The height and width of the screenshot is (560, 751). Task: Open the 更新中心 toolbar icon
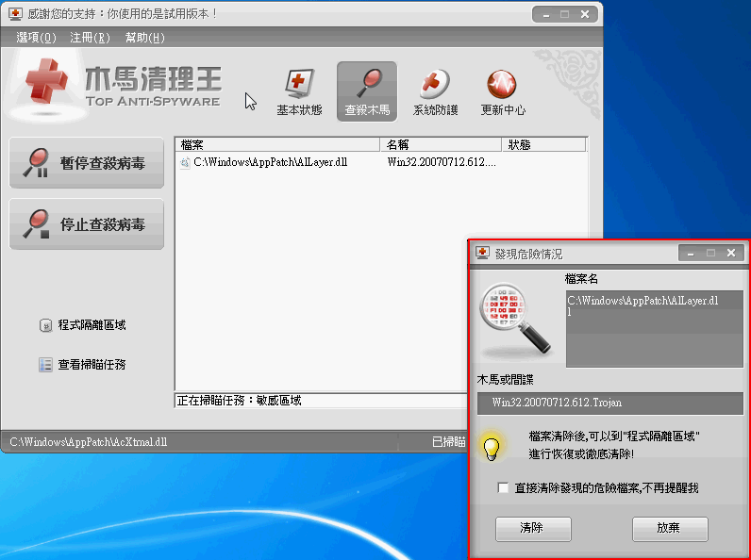point(503,92)
